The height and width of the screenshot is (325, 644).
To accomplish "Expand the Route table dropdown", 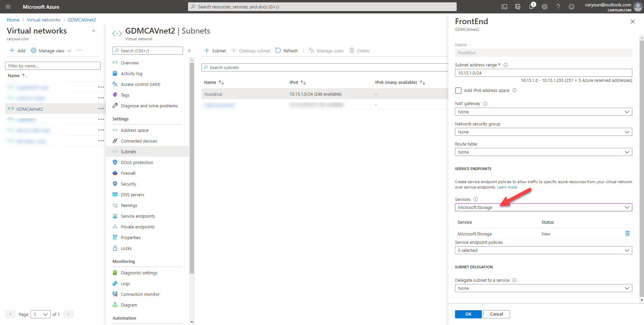I will click(543, 152).
